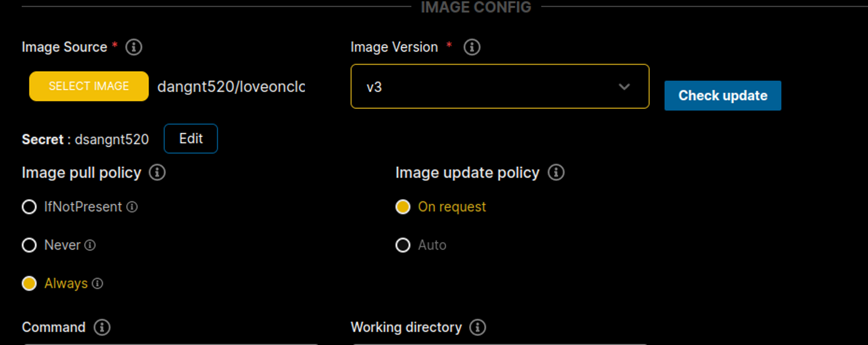This screenshot has width=868, height=345.
Task: Expand the version list chevron arrow
Action: [624, 87]
